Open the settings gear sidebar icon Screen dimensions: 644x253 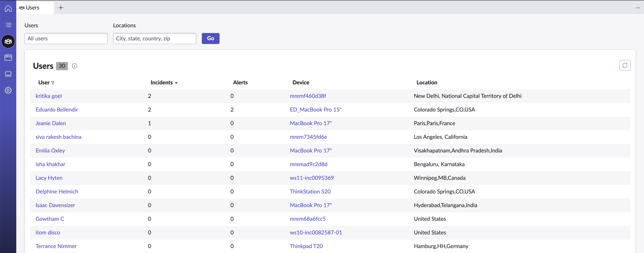tap(8, 90)
